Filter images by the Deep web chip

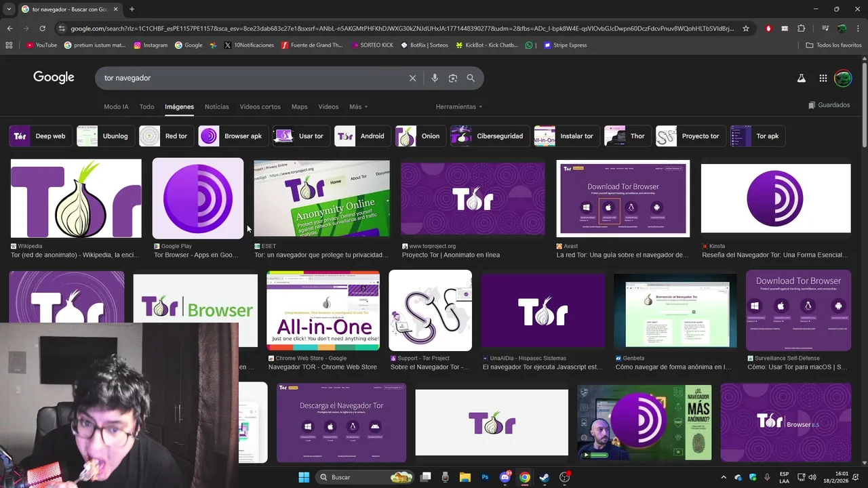pyautogui.click(x=41, y=136)
